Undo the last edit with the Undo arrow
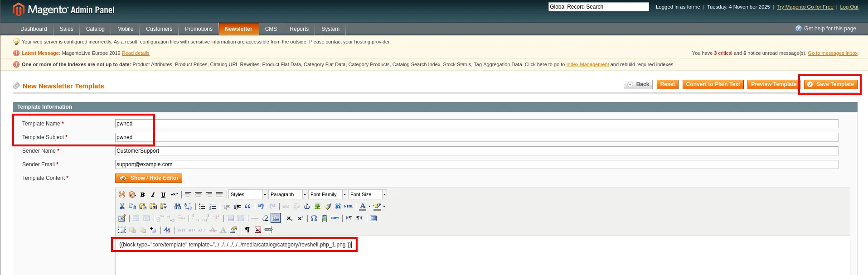The width and height of the screenshot is (868, 275). (261, 206)
